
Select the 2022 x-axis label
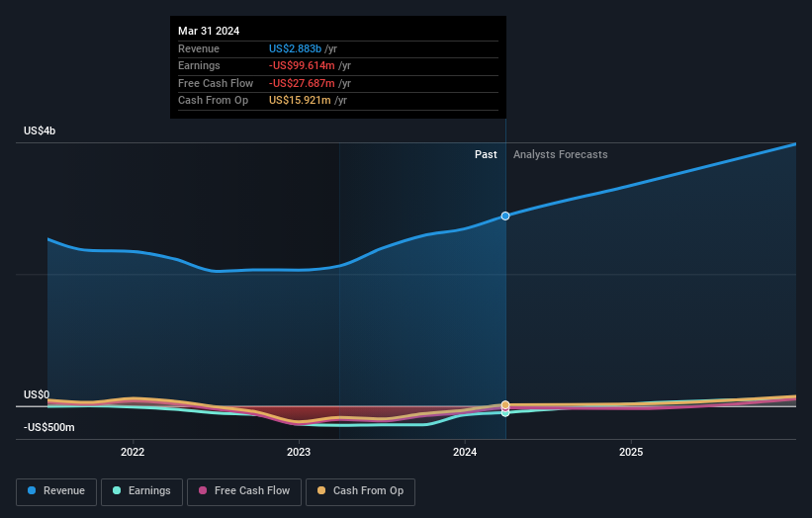click(x=133, y=452)
